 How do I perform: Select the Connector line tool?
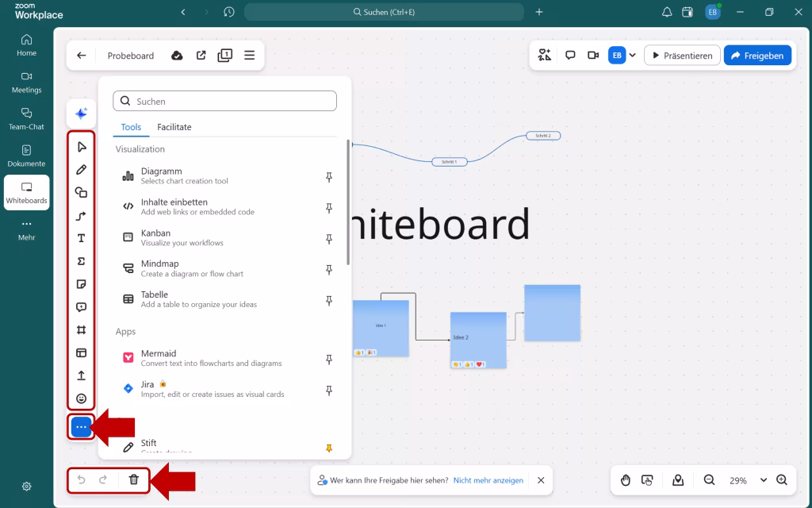(82, 215)
